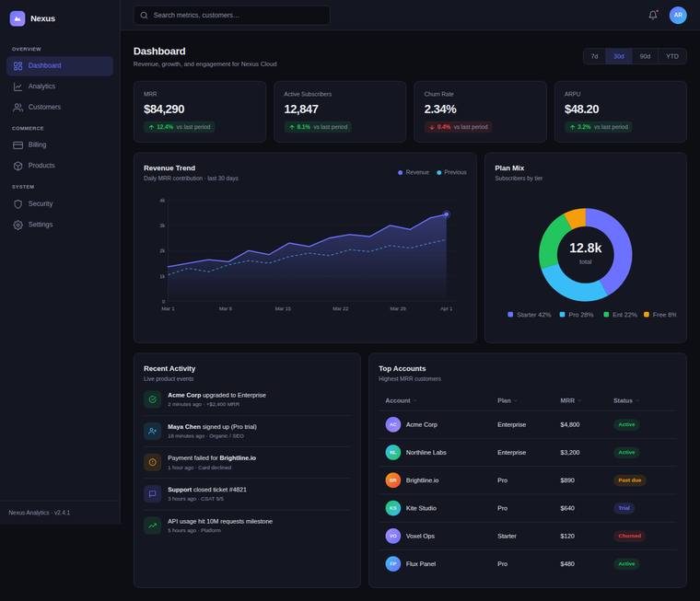
Task: Click the Churned status badge
Action: pyautogui.click(x=629, y=536)
